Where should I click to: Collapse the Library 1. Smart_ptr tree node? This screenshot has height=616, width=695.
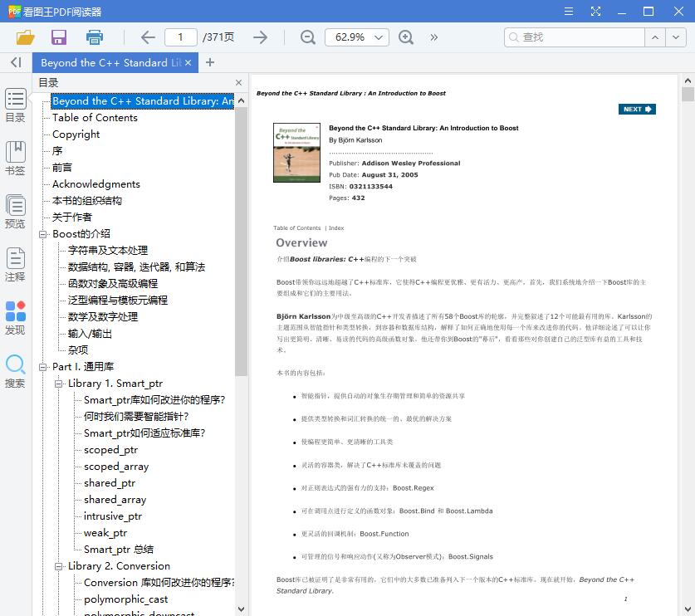coord(58,384)
